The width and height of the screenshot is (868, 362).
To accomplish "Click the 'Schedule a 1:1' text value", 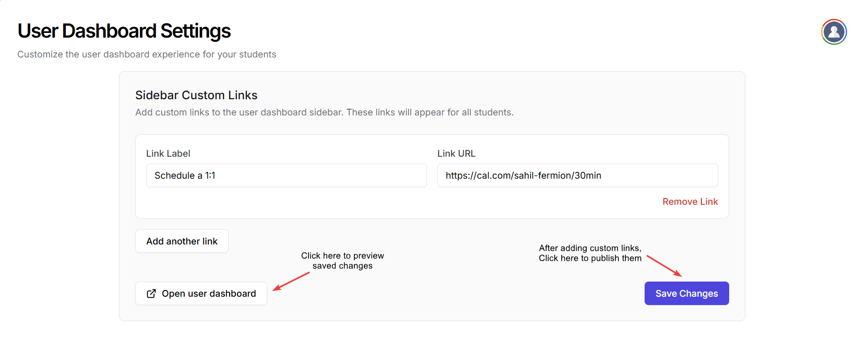I will [185, 176].
